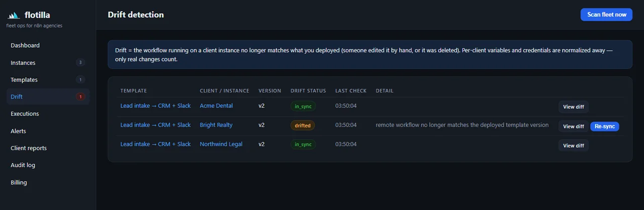This screenshot has height=210, width=644.
Task: Open the Northwind Legal instance link
Action: pyautogui.click(x=221, y=144)
